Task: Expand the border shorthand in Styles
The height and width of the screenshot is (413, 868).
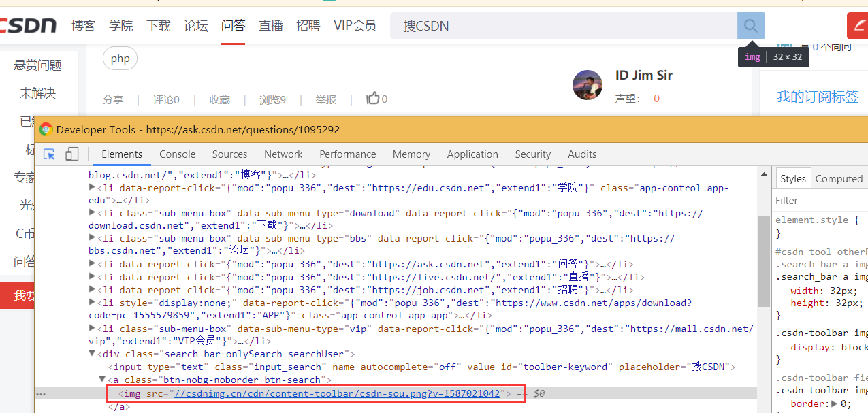Action: point(835,403)
